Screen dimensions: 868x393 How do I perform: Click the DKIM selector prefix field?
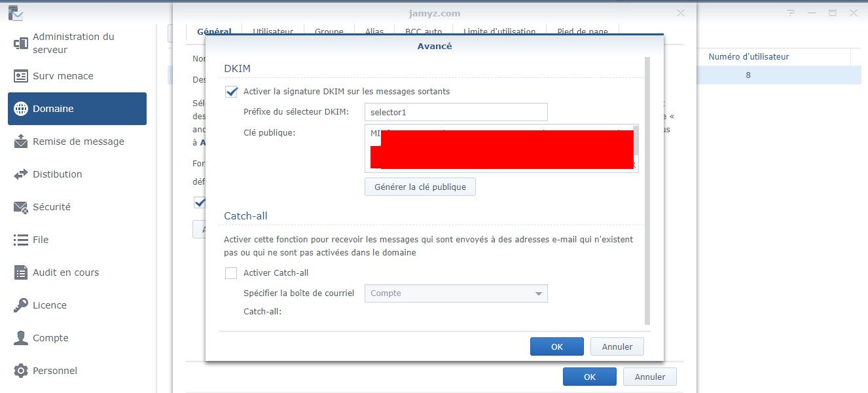456,112
